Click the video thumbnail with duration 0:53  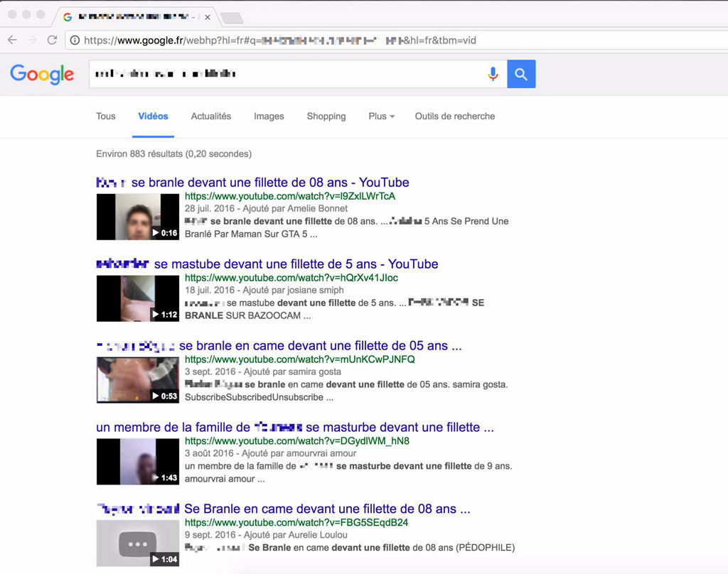[x=137, y=380]
